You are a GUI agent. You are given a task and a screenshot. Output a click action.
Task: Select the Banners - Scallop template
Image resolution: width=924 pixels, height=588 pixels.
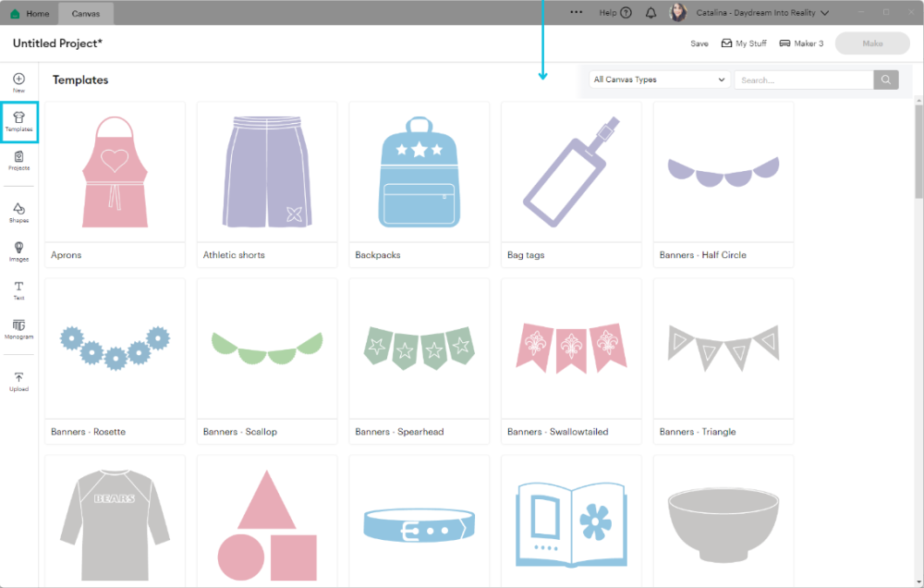(x=267, y=361)
